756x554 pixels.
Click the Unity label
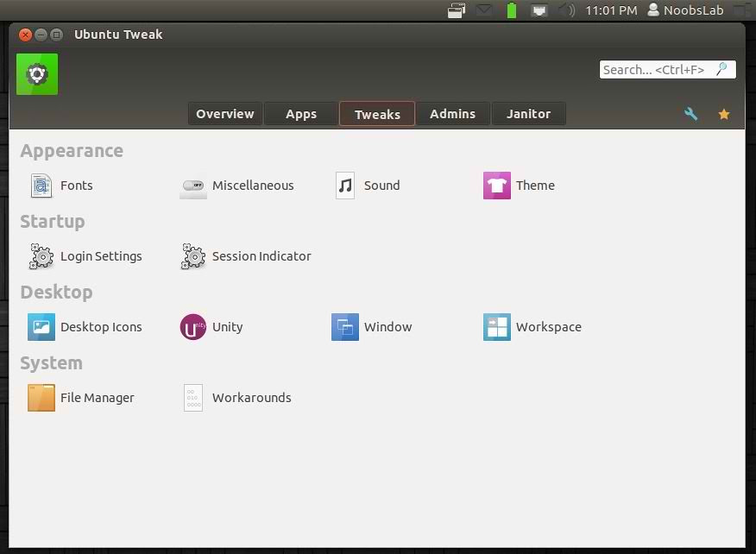coord(228,327)
